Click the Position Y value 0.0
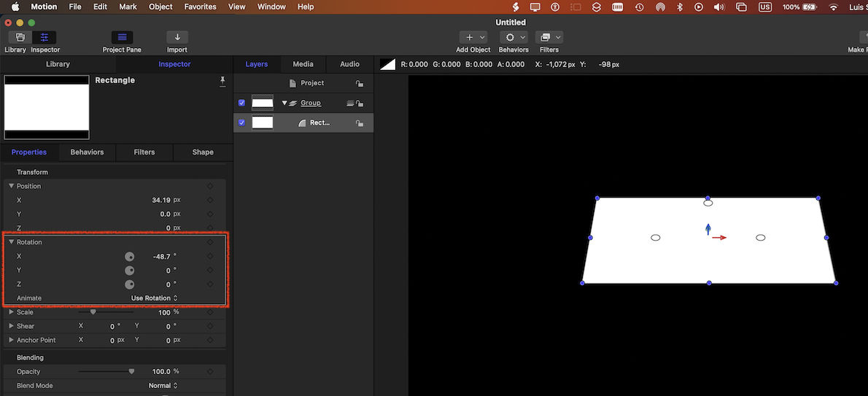 click(x=165, y=214)
